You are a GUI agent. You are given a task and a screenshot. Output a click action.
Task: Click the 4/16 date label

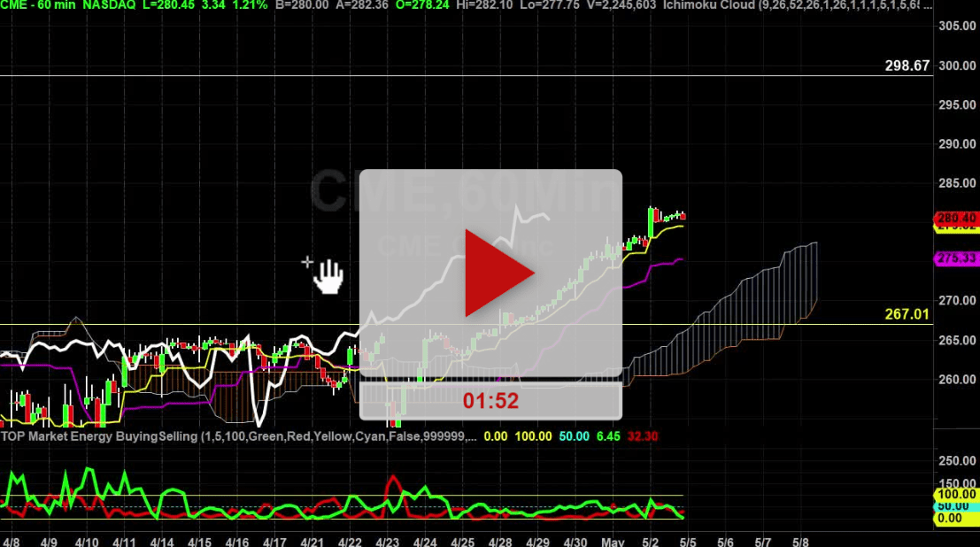(237, 542)
